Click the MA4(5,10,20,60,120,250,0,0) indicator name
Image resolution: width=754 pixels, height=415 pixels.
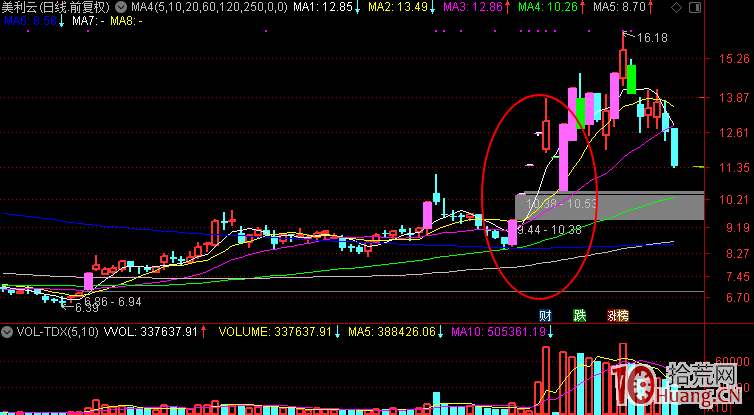[209, 8]
